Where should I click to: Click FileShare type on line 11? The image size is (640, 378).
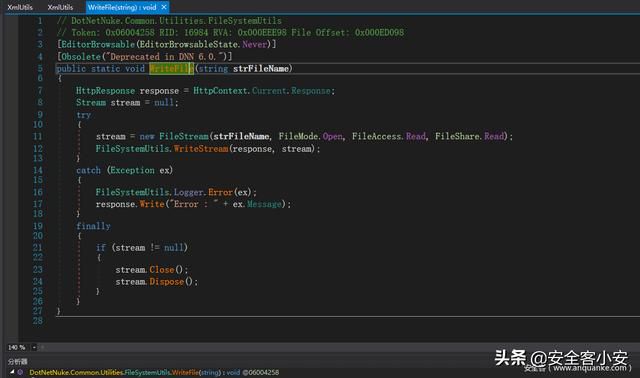pos(457,136)
